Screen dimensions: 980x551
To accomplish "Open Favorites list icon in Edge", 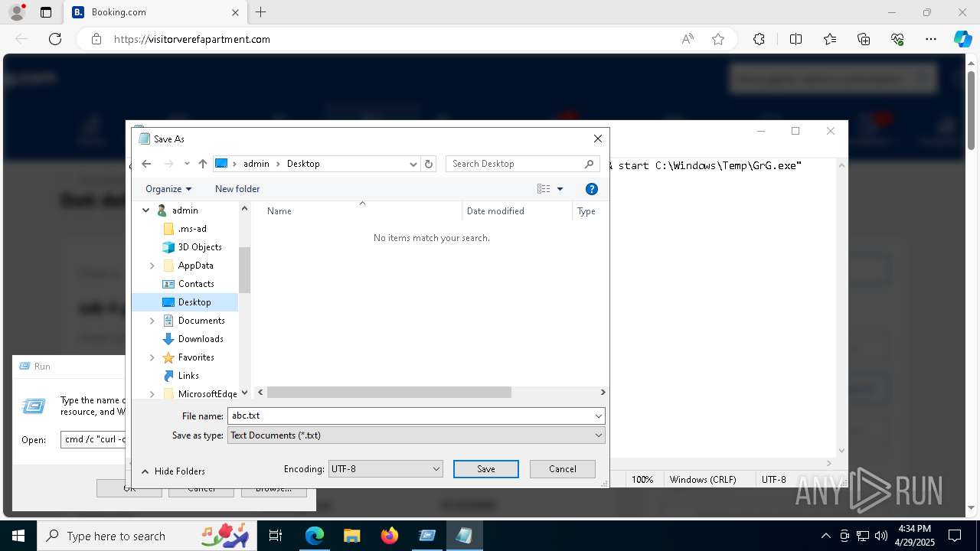I will [830, 39].
